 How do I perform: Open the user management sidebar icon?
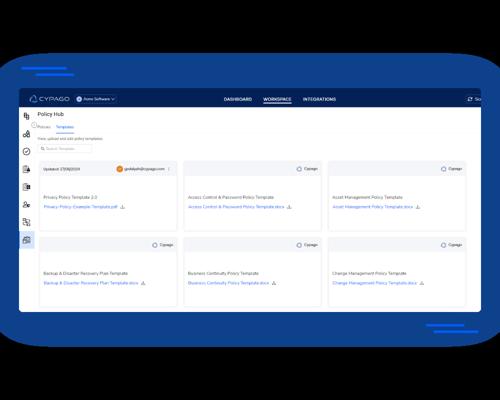click(x=26, y=204)
